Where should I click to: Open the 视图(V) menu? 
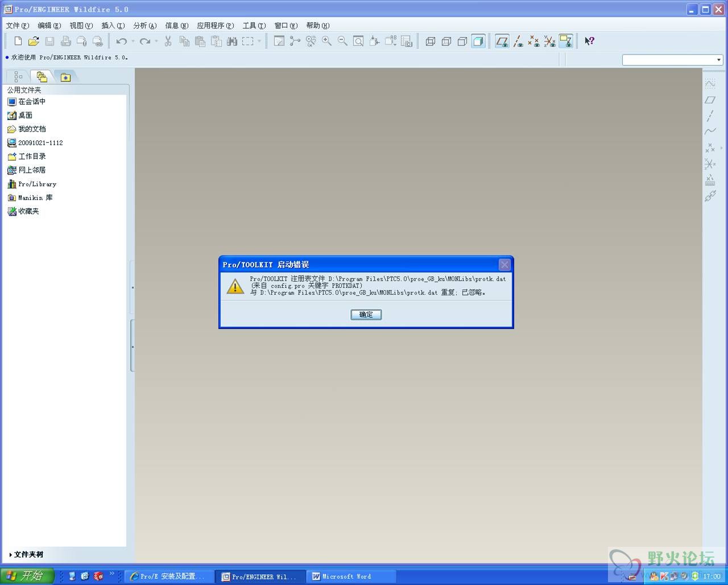[x=81, y=26]
